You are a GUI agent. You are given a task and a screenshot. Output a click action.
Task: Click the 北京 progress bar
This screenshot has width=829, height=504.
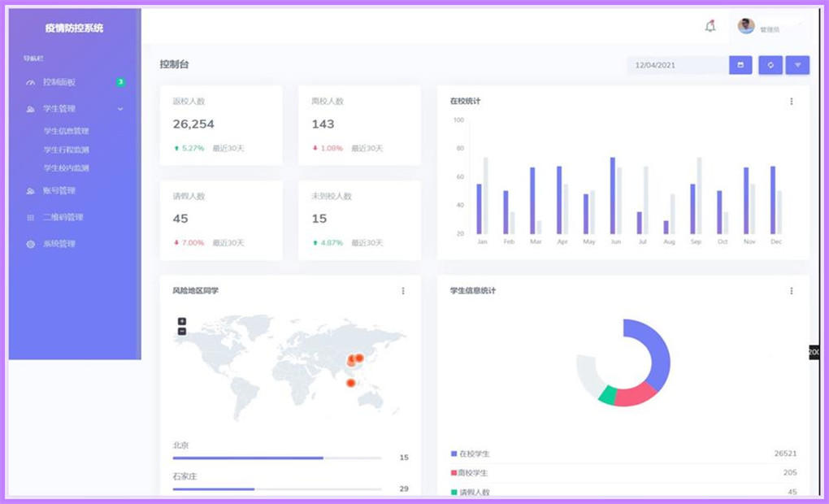pyautogui.click(x=277, y=458)
